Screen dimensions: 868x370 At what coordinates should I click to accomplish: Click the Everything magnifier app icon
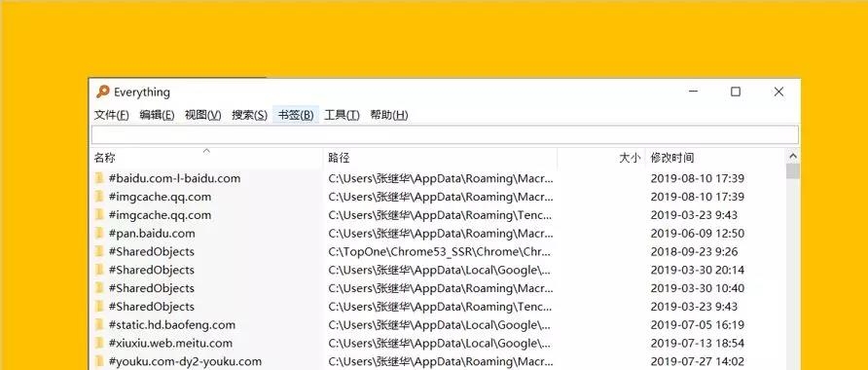pyautogui.click(x=103, y=92)
